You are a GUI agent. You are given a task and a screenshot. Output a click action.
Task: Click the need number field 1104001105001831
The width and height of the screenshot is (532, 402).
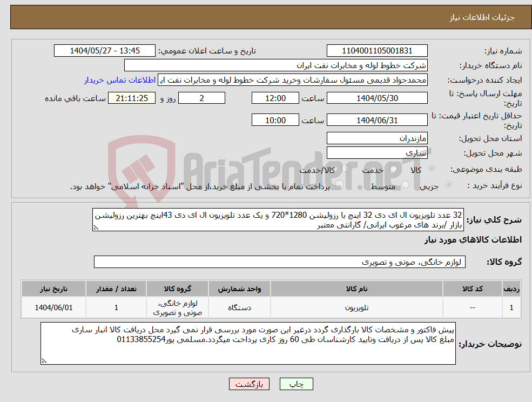click(377, 51)
